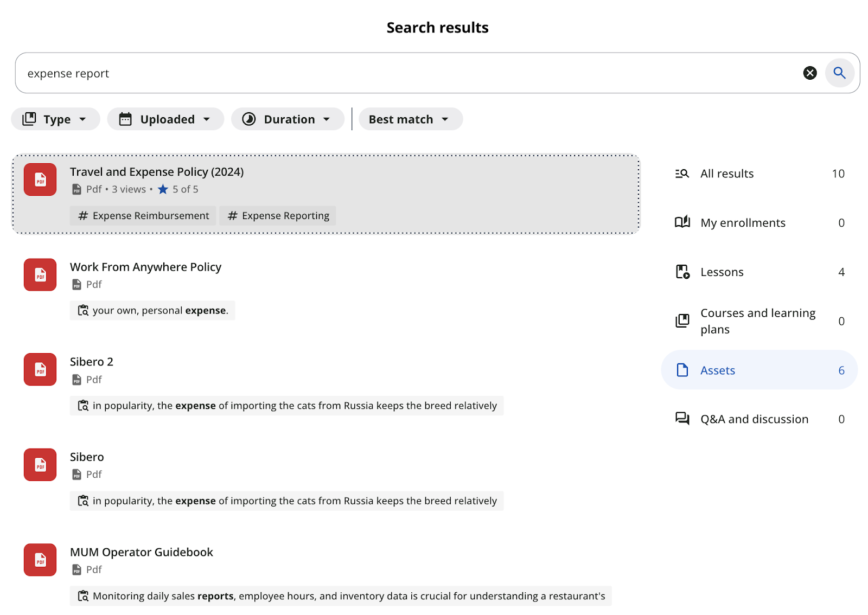Click the Expense Reimbursement tag
This screenshot has height=615, width=868.
click(143, 216)
